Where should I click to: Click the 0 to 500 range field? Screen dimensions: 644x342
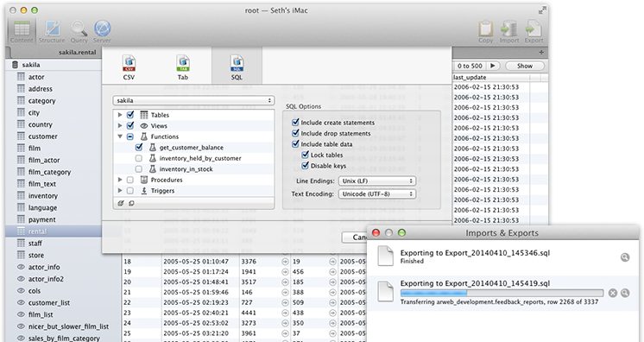(470, 66)
